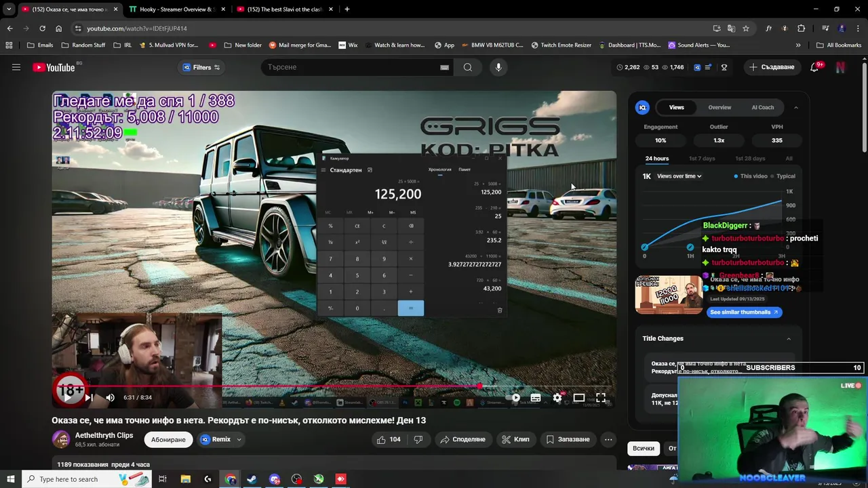Switch player to theater mode
Screen dimensions: 868x488
(x=579, y=398)
